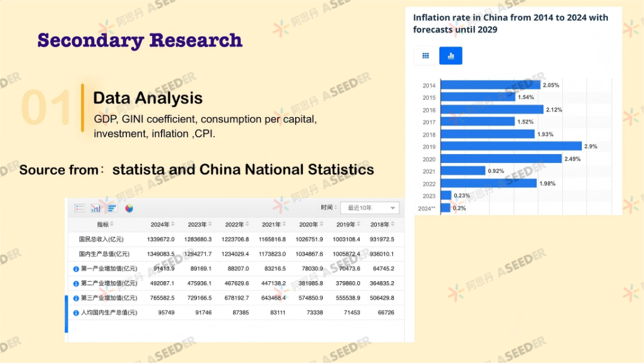Click info icon beside 人均国内生产总值
Image resolution: width=644 pixels, height=363 pixels.
pos(76,313)
